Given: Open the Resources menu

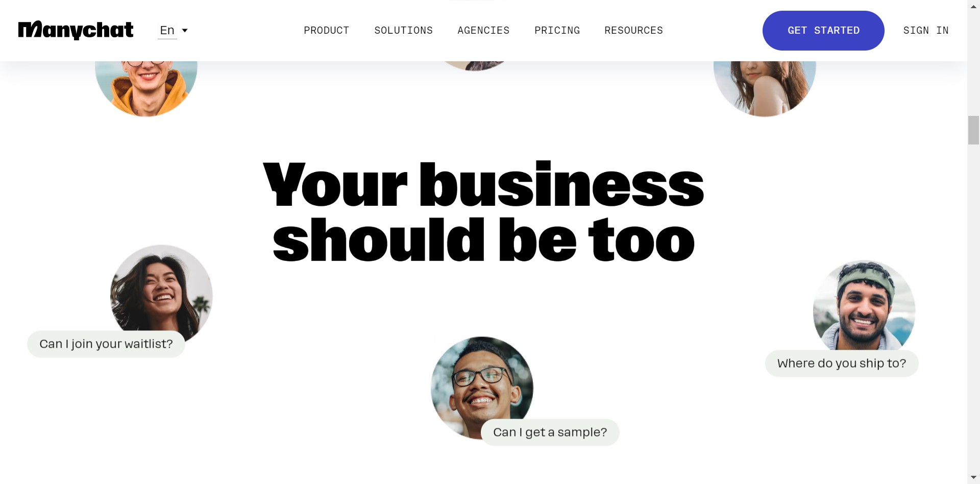Looking at the screenshot, I should 633,31.
